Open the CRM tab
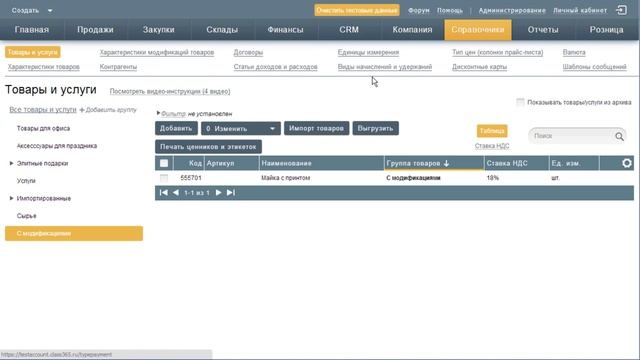The width and height of the screenshot is (640, 360). [349, 30]
